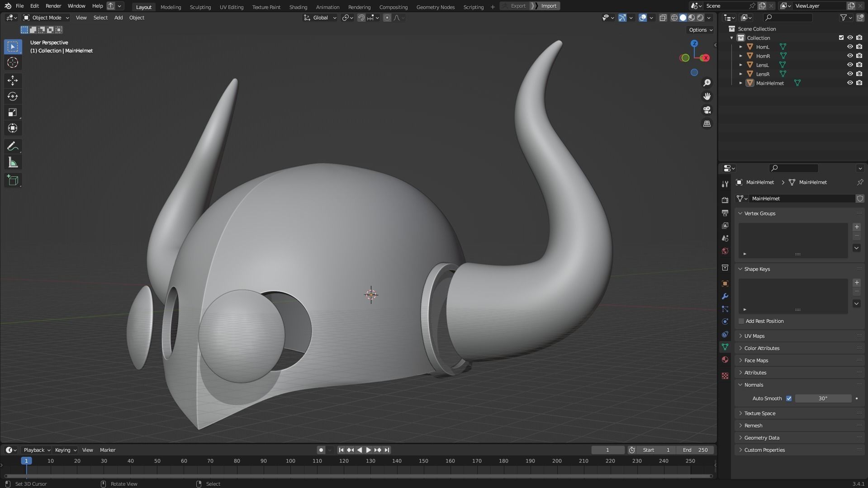Open the Texture properties checker tab

click(725, 376)
